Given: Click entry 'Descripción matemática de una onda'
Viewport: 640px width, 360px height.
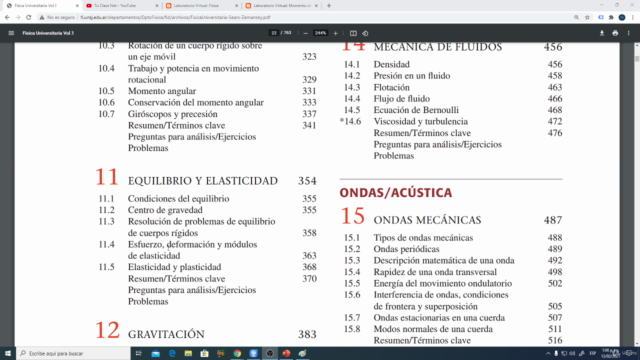Looking at the screenshot, I should [444, 260].
